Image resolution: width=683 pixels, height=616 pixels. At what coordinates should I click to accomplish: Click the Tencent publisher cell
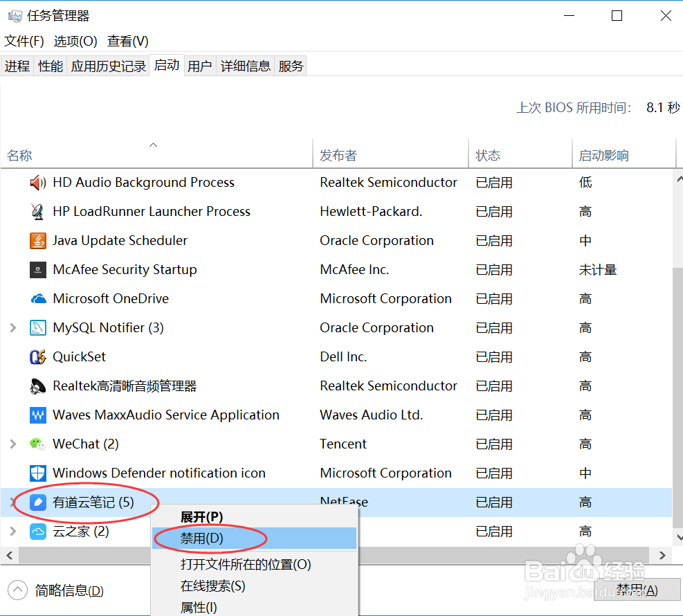(343, 444)
